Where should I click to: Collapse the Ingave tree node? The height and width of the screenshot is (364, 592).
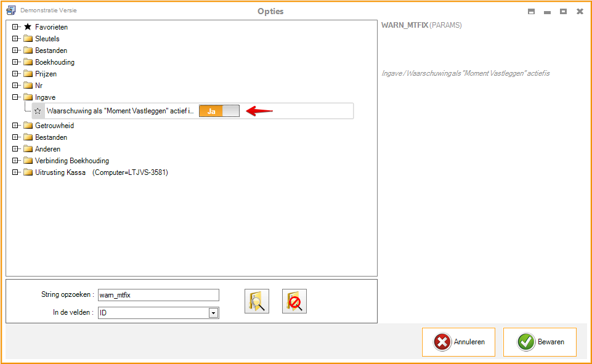(15, 97)
